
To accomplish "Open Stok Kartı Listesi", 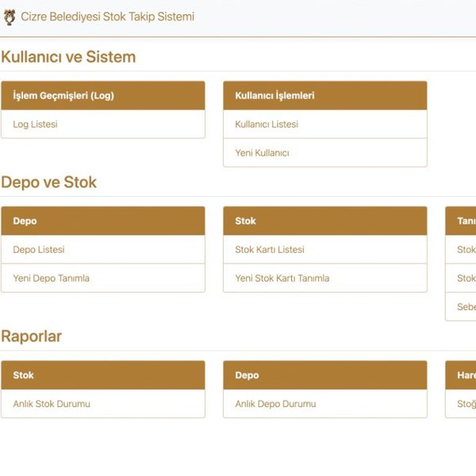I will click(x=270, y=250).
